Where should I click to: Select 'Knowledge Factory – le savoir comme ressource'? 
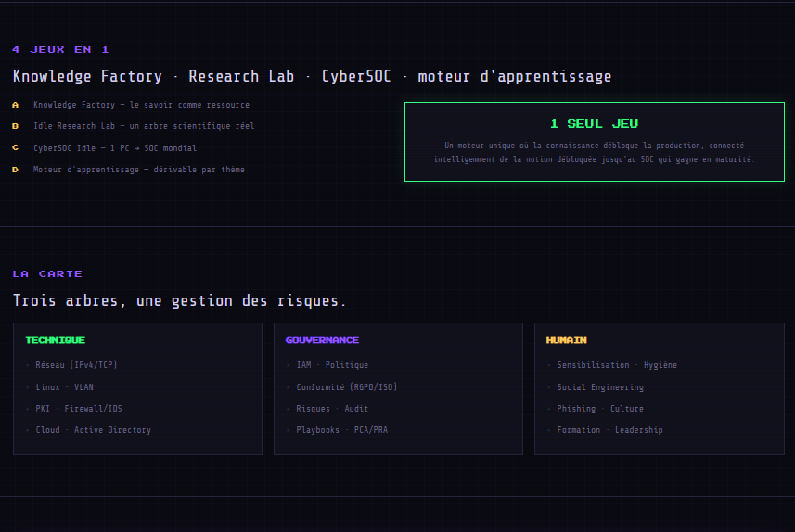[x=141, y=105]
